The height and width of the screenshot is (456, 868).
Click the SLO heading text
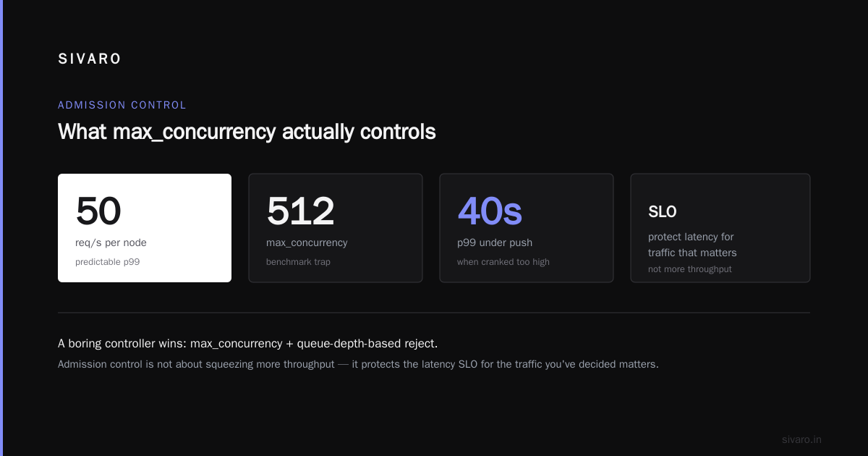(663, 212)
